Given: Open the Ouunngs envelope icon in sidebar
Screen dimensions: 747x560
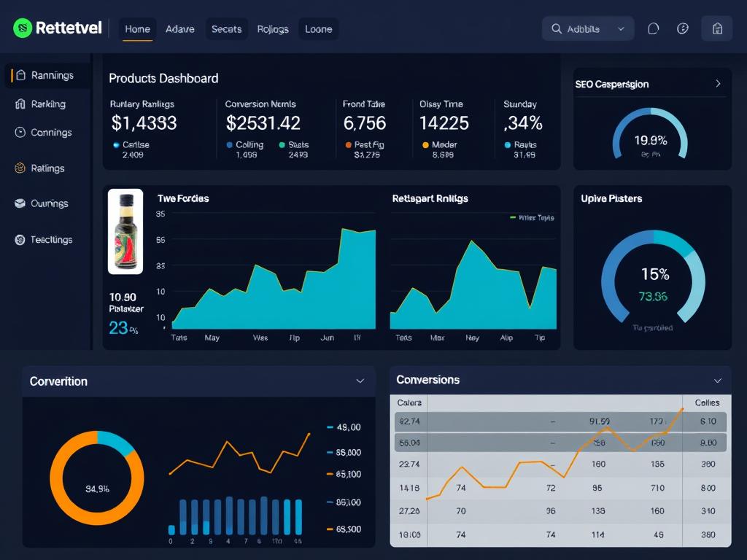Looking at the screenshot, I should point(21,203).
